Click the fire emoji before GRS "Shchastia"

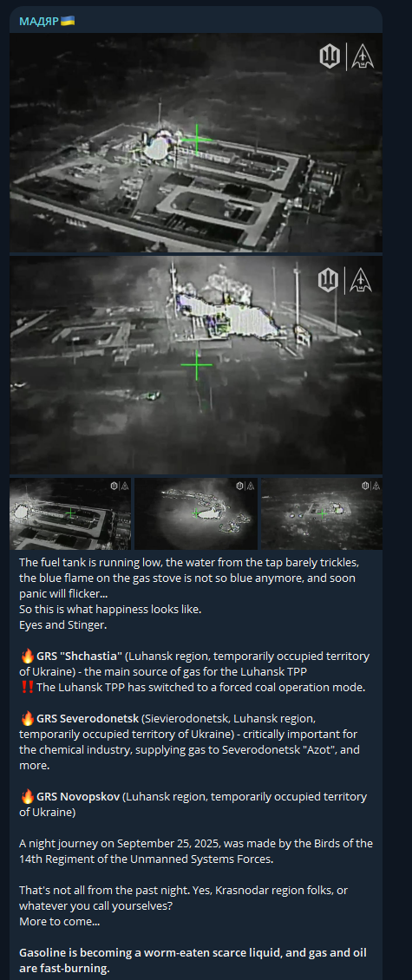click(x=27, y=657)
